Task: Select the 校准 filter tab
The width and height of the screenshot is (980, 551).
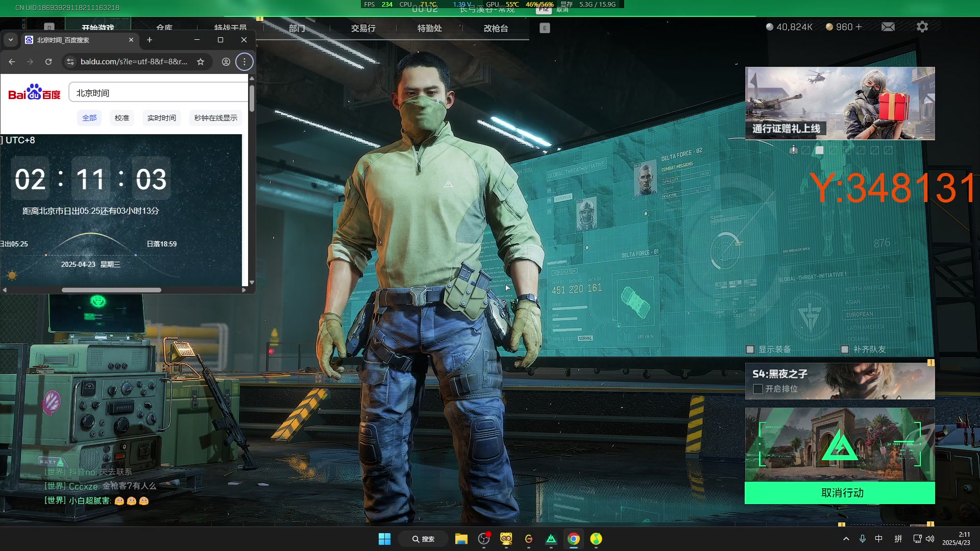Action: (x=122, y=118)
